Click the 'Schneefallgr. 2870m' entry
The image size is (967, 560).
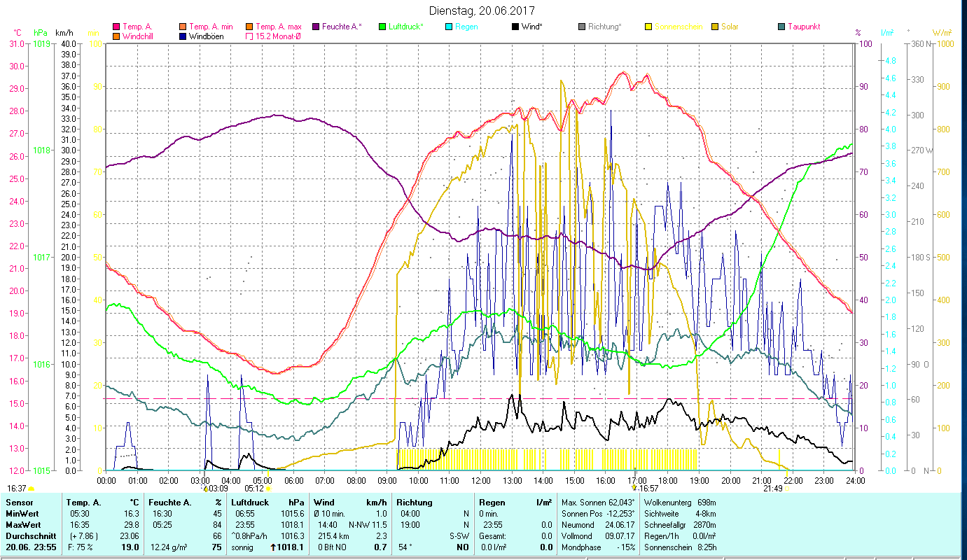pos(680,525)
